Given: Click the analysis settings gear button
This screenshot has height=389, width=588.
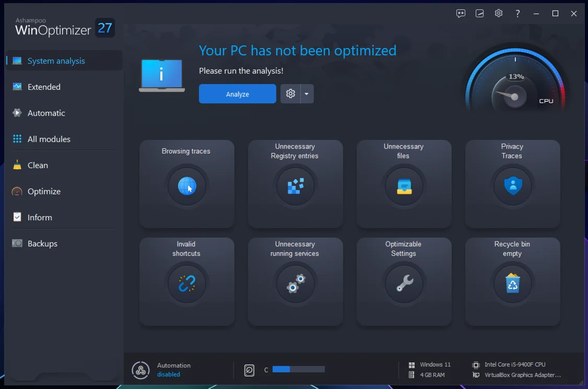Looking at the screenshot, I should click(x=290, y=93).
